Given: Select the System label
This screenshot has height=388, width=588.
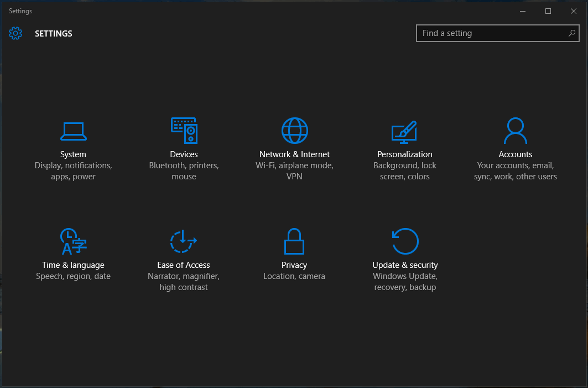Looking at the screenshot, I should 73,154.
